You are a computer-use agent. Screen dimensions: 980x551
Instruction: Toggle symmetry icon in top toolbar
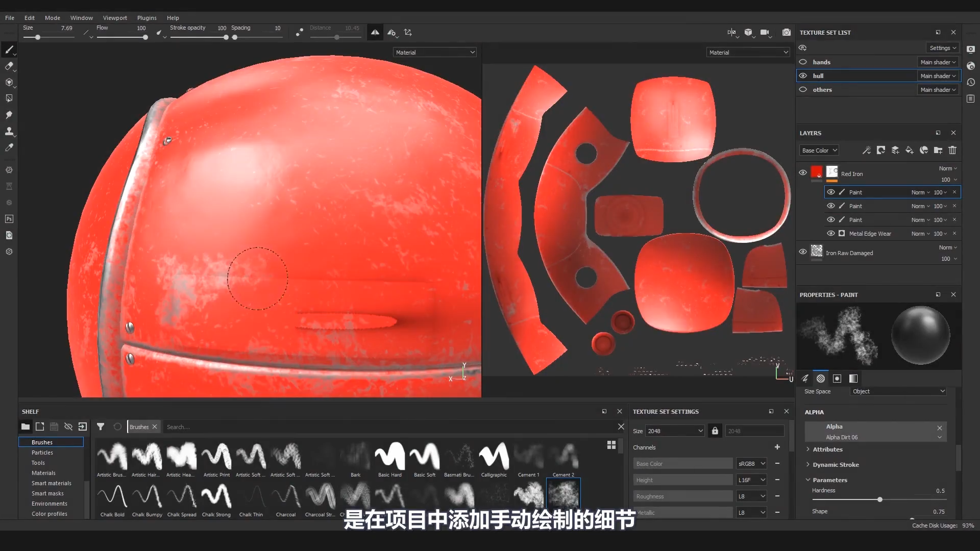click(375, 32)
